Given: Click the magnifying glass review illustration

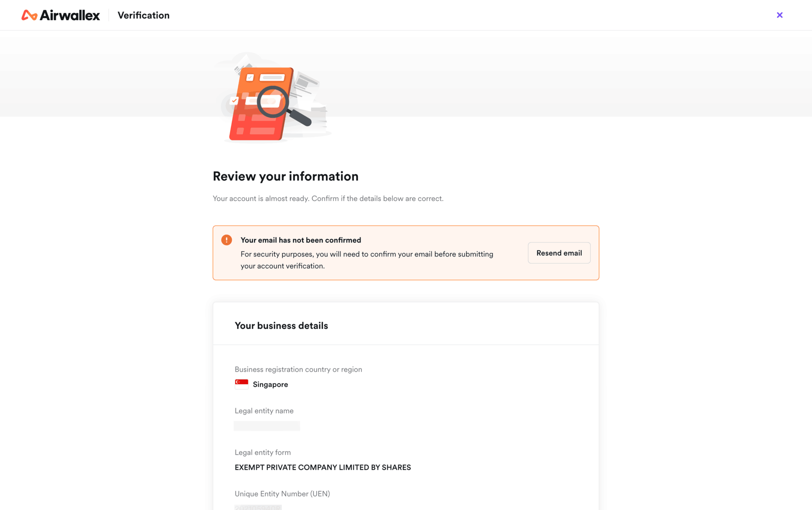Looking at the screenshot, I should tap(273, 98).
